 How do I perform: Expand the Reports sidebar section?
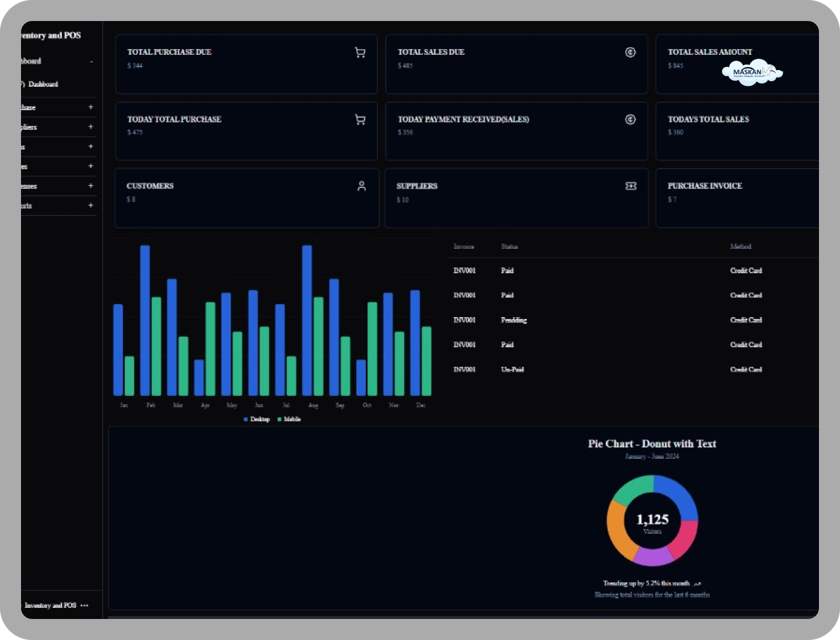(91, 206)
